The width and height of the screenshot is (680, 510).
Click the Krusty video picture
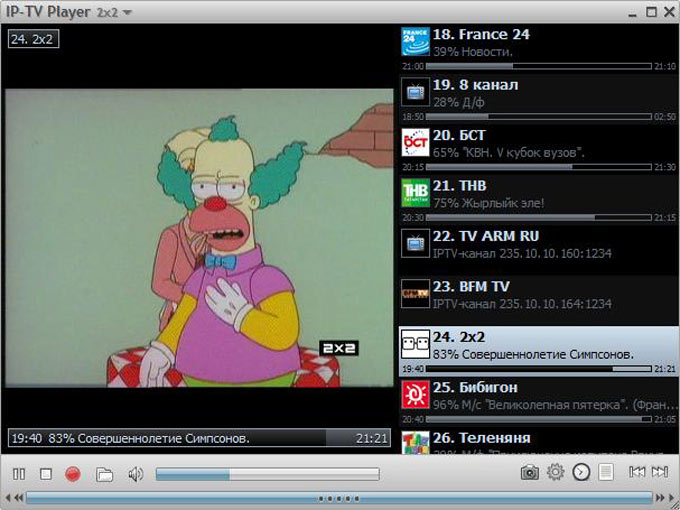pyautogui.click(x=199, y=238)
